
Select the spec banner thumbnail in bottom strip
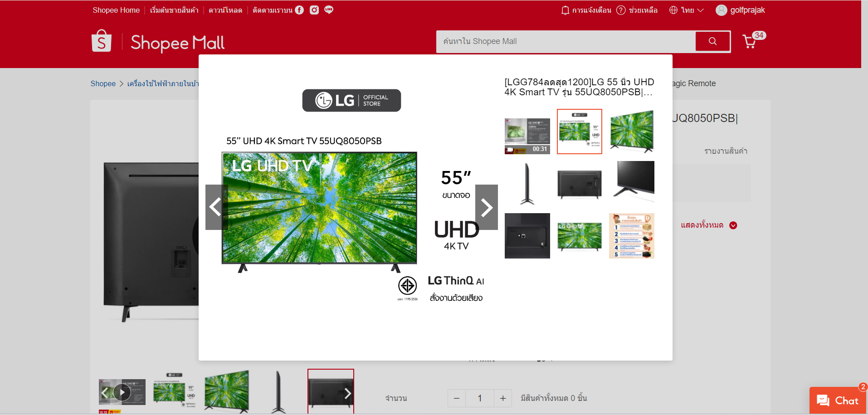174,392
